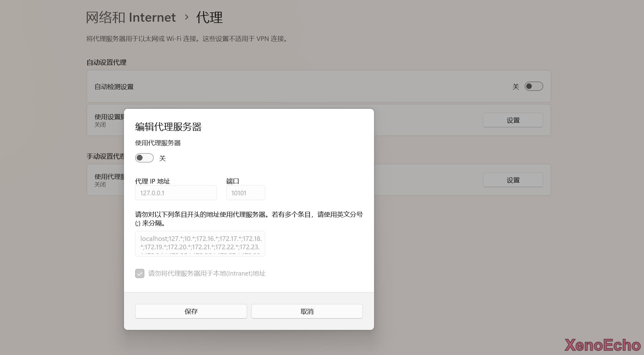Toggle the 自动检测设置 switch

pyautogui.click(x=533, y=86)
